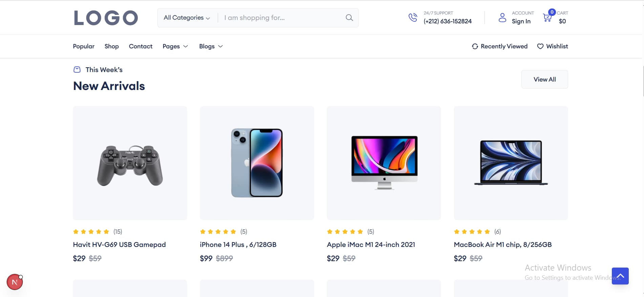Expand the Blogs menu dropdown
The width and height of the screenshot is (644, 297).
coord(211,46)
